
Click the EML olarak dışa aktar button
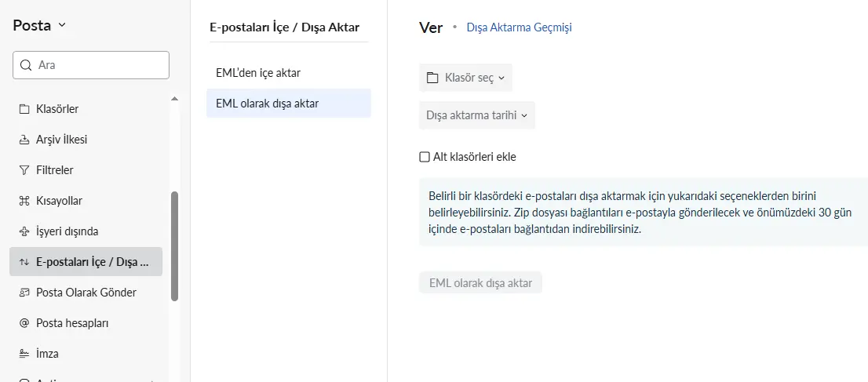pyautogui.click(x=480, y=283)
